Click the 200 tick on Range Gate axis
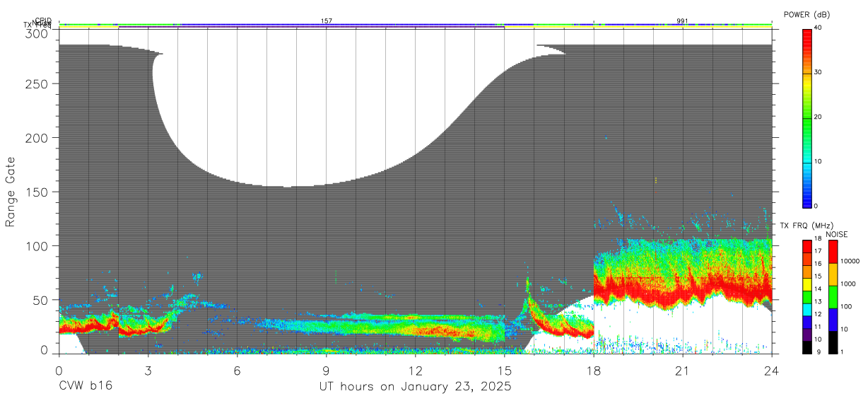Screen dimensions: 868x401 [x=38, y=137]
